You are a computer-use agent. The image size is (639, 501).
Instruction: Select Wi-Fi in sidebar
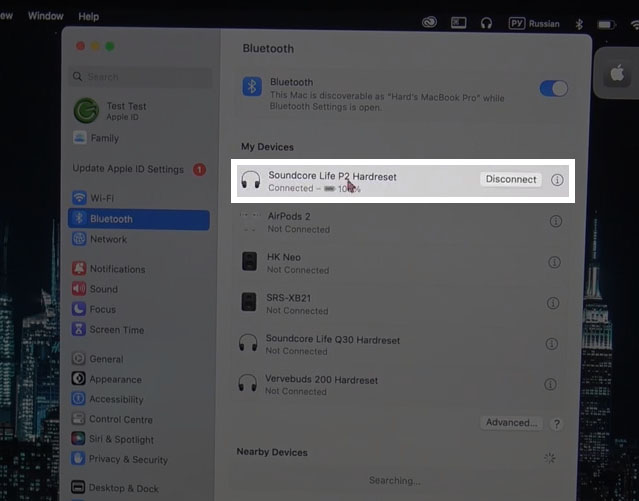click(x=93, y=198)
